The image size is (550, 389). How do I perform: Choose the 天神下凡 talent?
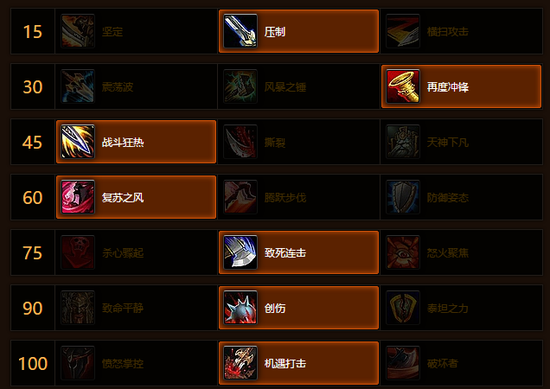(461, 142)
